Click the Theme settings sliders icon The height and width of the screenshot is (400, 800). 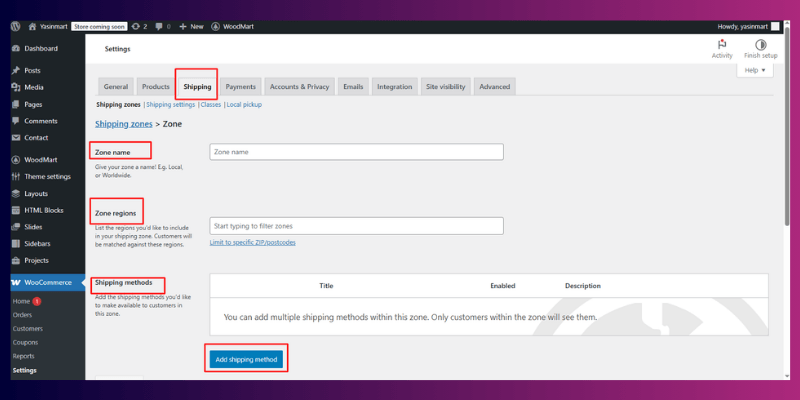point(16,177)
